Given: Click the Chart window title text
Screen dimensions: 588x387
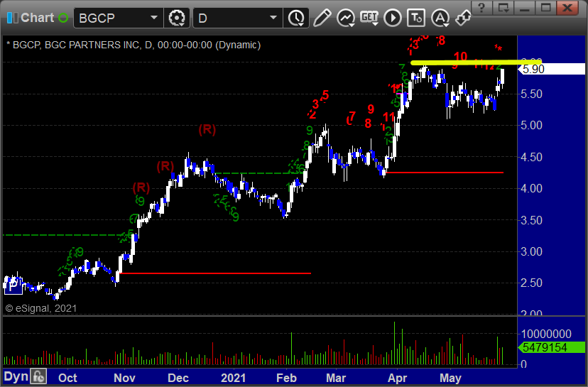Looking at the screenshot, I should tap(38, 18).
